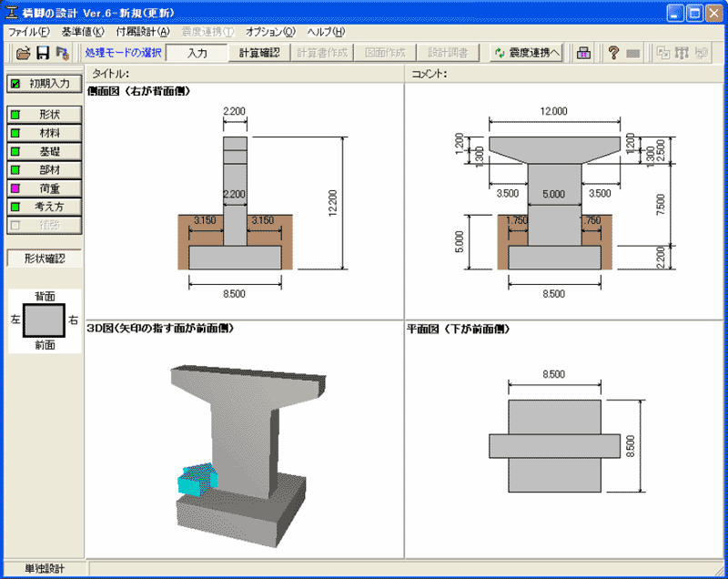Click the コメント field area
This screenshot has width=728, height=579.
coord(564,74)
